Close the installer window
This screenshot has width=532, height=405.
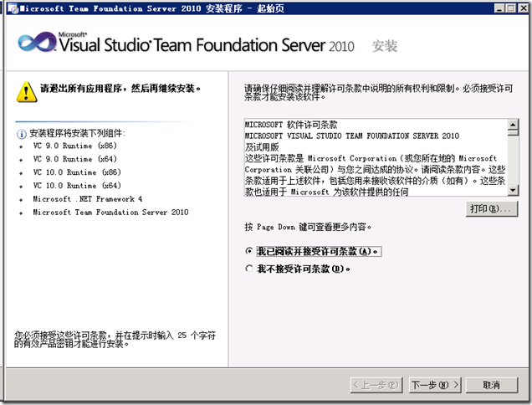tap(523, 8)
